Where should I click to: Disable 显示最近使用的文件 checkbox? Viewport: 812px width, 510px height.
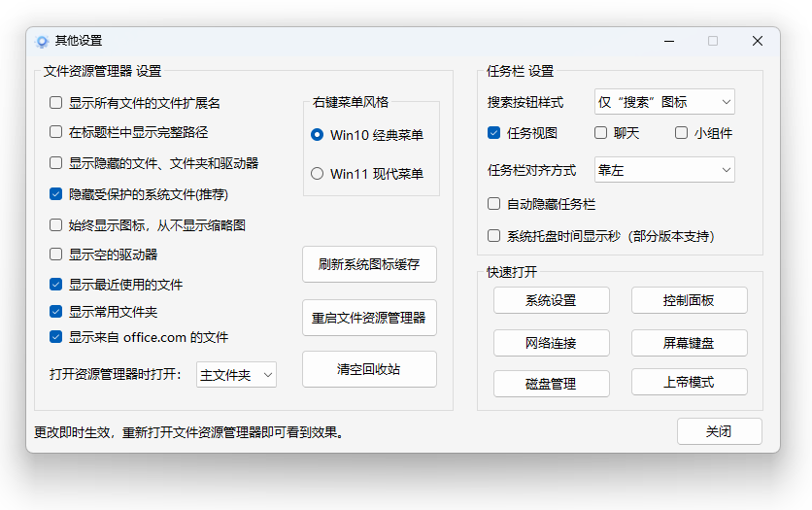tap(56, 285)
